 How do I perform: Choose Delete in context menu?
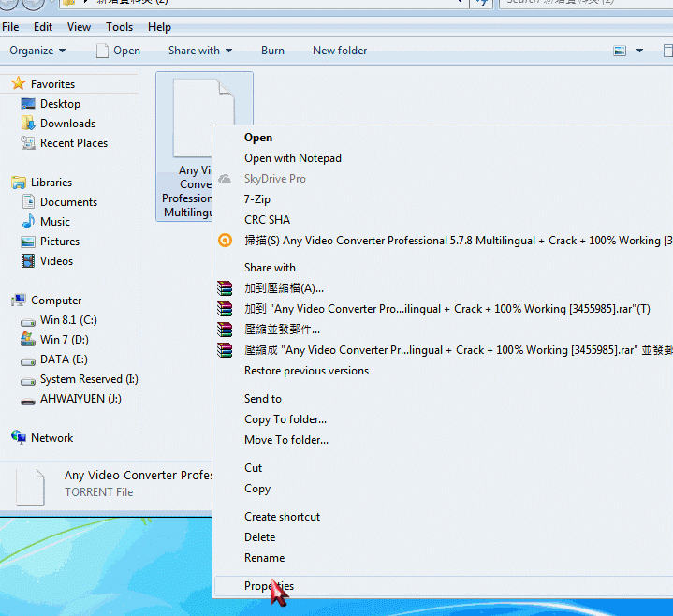click(x=444, y=537)
